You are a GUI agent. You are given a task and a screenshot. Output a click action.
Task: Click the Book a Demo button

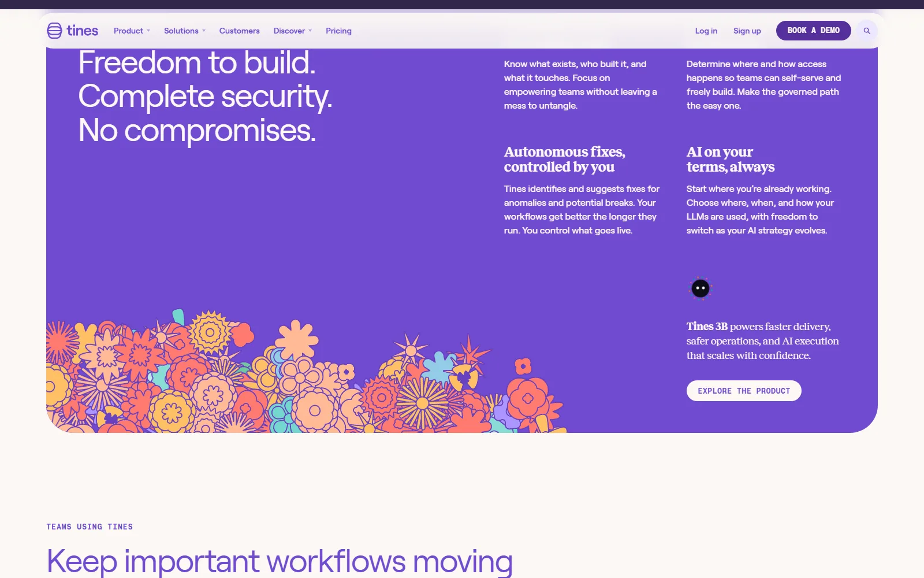pyautogui.click(x=813, y=31)
